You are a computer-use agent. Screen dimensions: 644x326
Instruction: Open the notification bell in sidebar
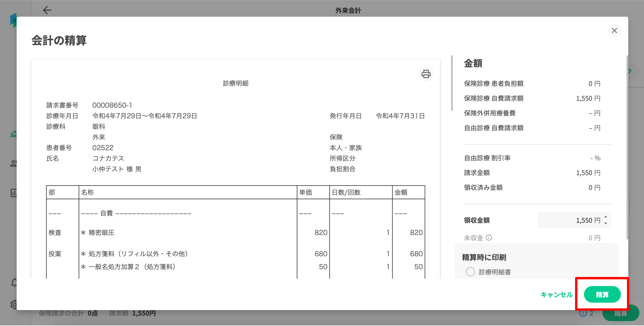pos(14,282)
